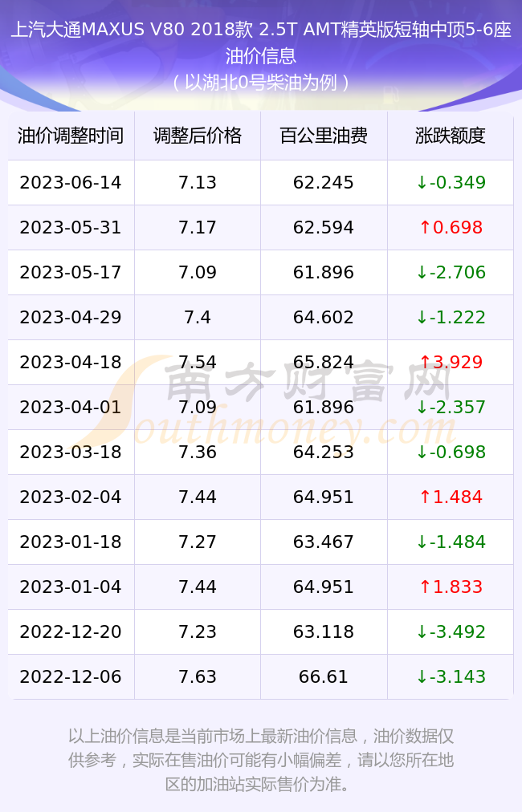Viewport: 522px width, 812px height.
Task: Click the 66.61 fuel cost cell
Action: [324, 677]
